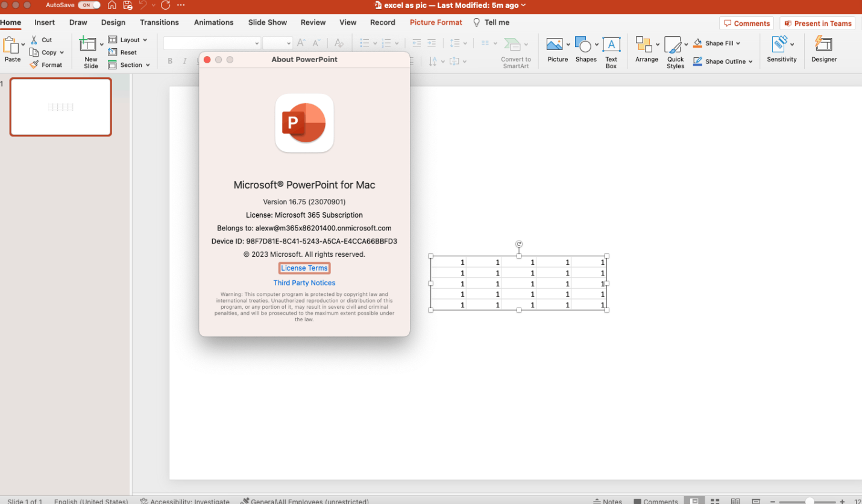Viewport: 862px width, 504px height.
Task: Click the Redo icon in title bar
Action: (165, 5)
